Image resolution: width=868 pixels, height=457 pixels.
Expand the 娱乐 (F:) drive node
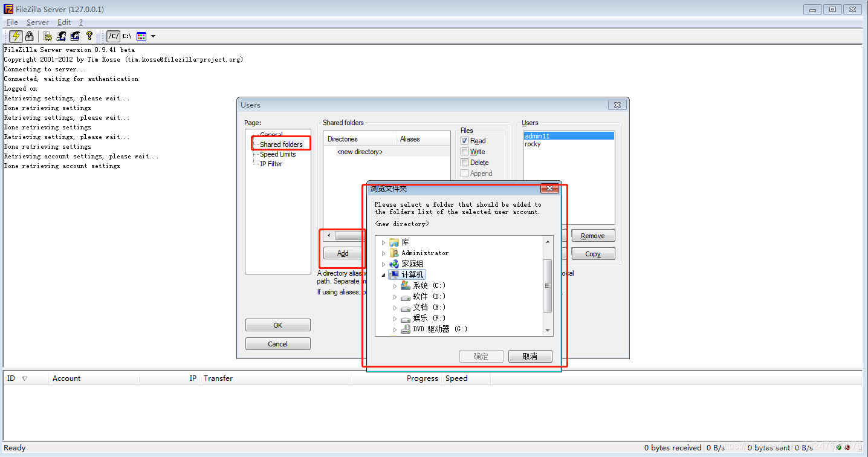(395, 319)
